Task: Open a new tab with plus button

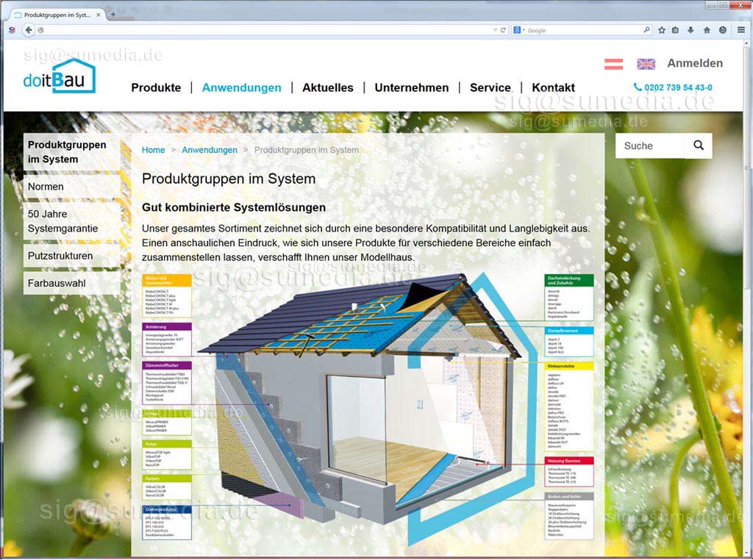Action: [x=113, y=14]
